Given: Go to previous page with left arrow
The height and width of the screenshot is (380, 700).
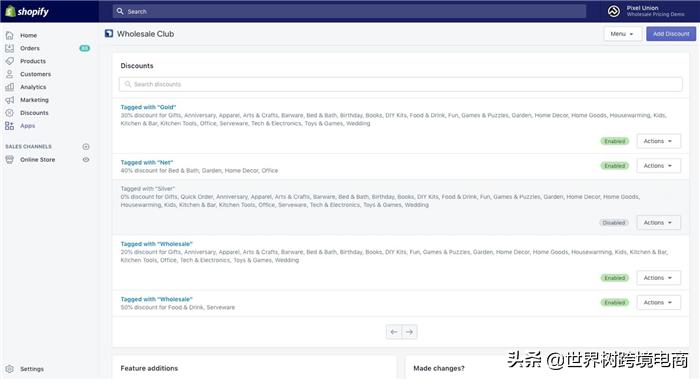Looking at the screenshot, I should [394, 332].
